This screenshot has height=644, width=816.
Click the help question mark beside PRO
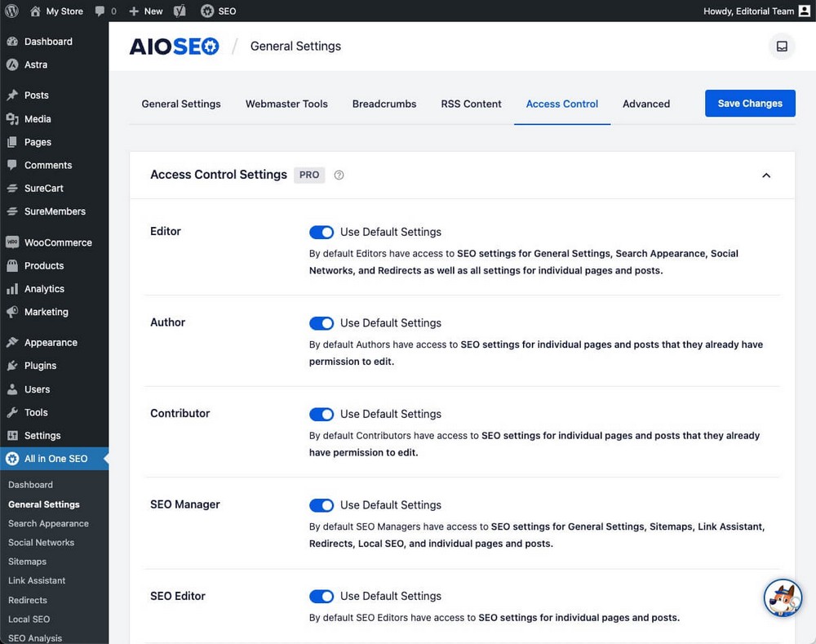(339, 175)
